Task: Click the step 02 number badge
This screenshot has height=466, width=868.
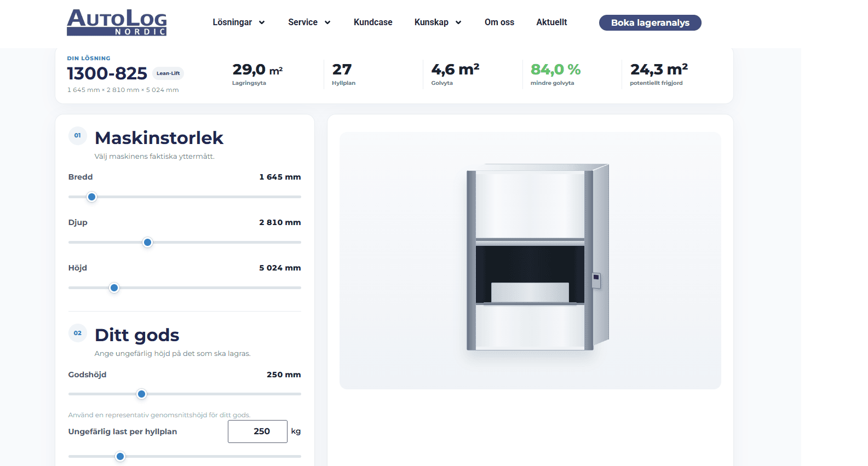Action: click(78, 333)
